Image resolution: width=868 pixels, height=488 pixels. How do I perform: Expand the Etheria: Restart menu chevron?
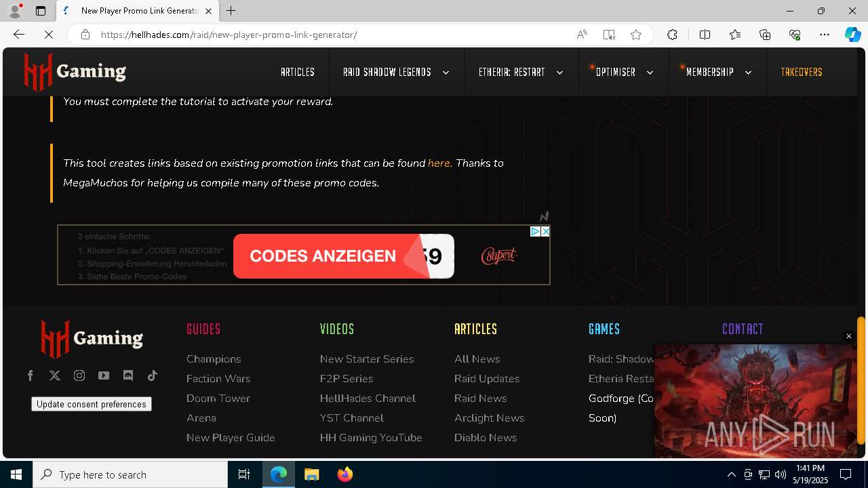(559, 73)
